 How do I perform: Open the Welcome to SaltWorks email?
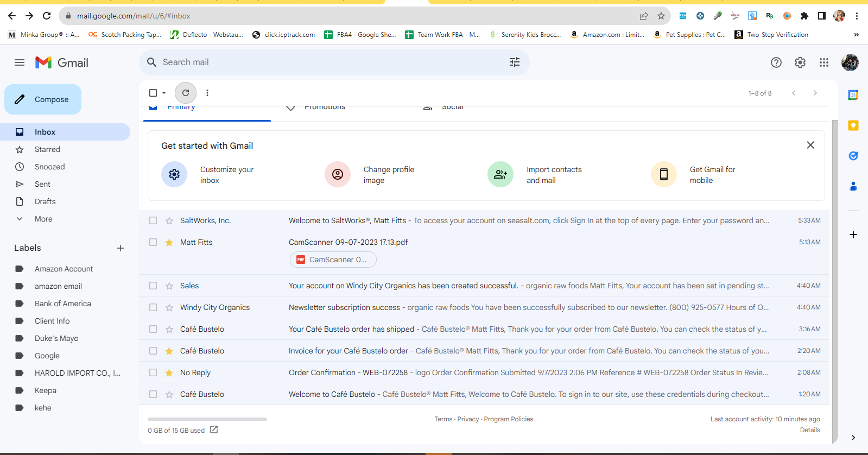click(484, 220)
